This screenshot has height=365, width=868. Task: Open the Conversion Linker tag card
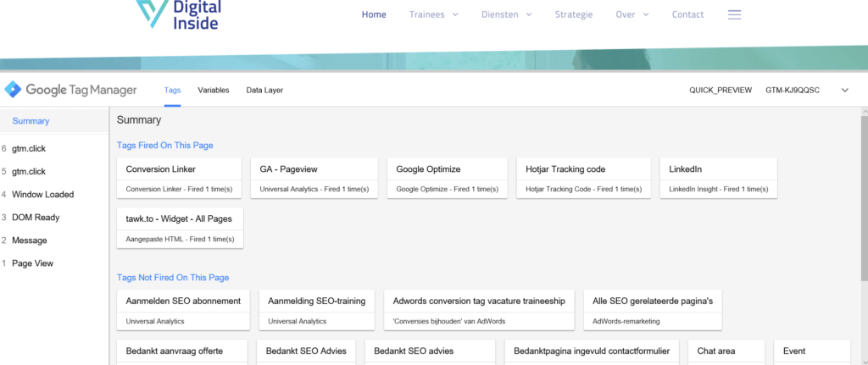(x=180, y=178)
